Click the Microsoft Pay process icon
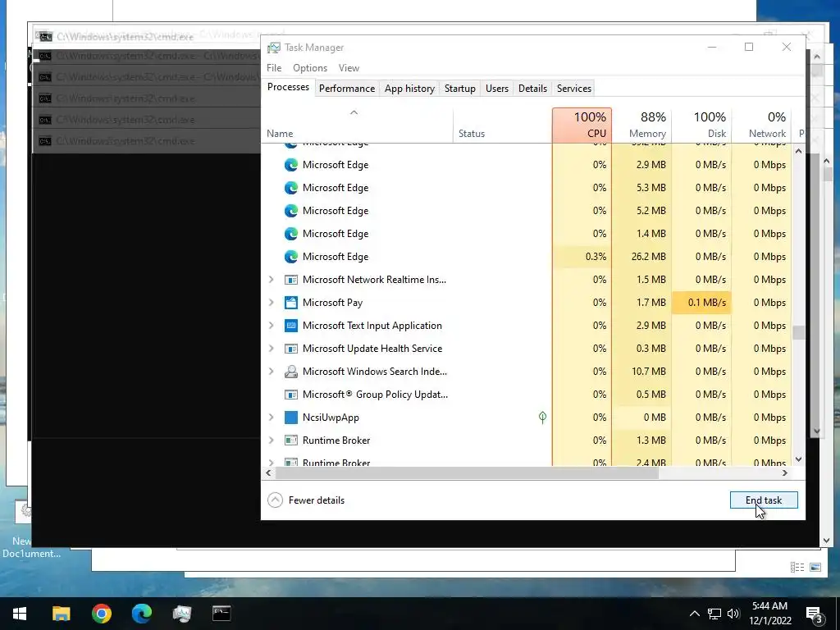The width and height of the screenshot is (840, 630). click(x=291, y=303)
